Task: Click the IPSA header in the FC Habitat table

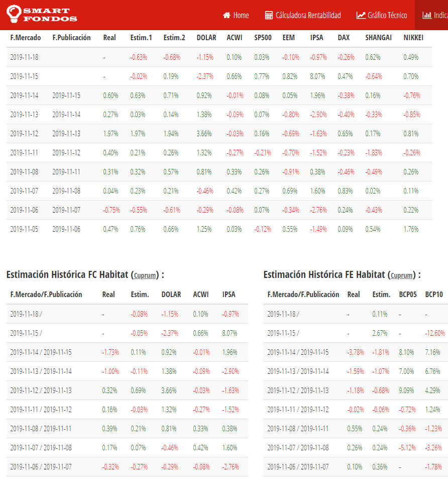Action: 229,295
